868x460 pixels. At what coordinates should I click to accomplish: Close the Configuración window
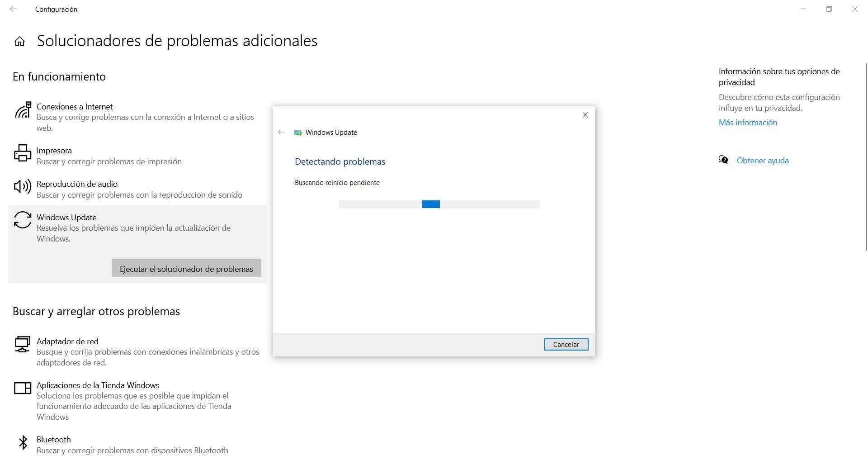(855, 9)
